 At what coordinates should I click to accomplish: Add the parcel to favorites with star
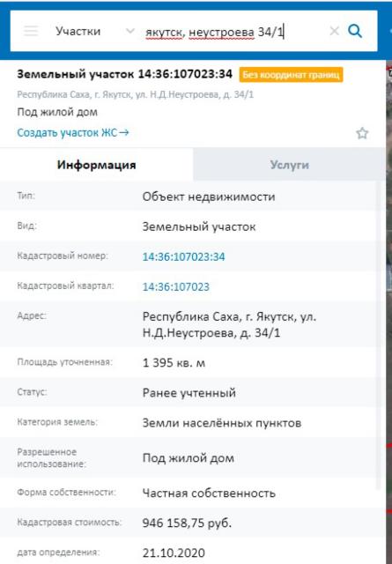point(362,133)
